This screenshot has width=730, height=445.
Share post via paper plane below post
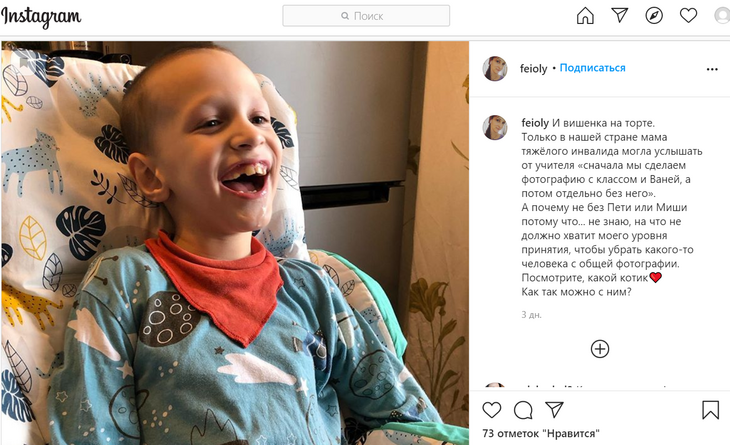(x=554, y=410)
